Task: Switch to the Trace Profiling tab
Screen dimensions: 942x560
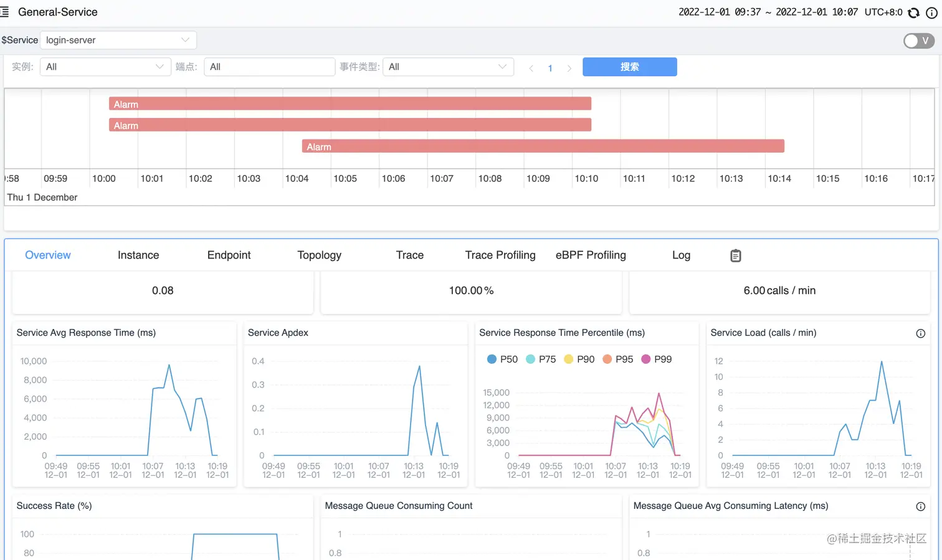Action: pos(500,255)
